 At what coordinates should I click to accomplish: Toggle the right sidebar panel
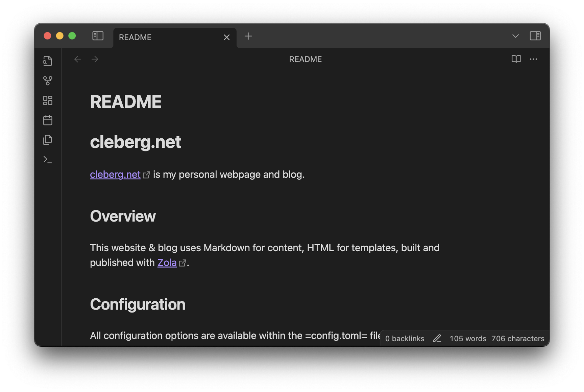pyautogui.click(x=535, y=36)
